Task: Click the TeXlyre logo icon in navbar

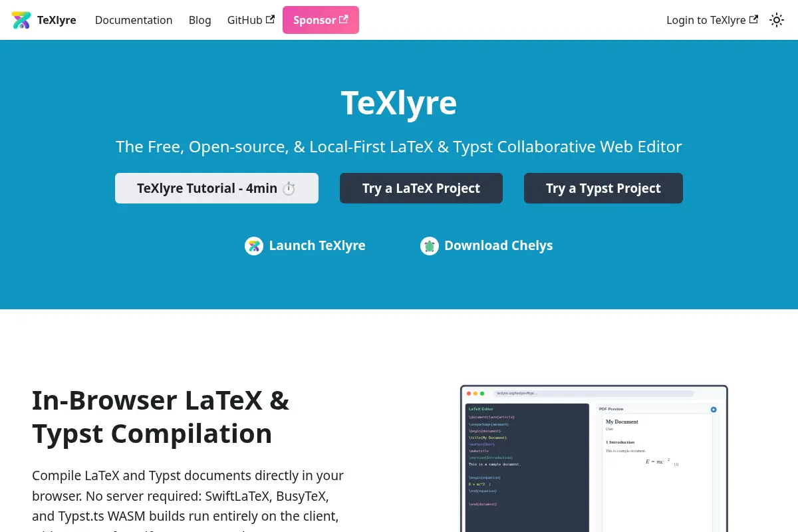Action: click(21, 20)
